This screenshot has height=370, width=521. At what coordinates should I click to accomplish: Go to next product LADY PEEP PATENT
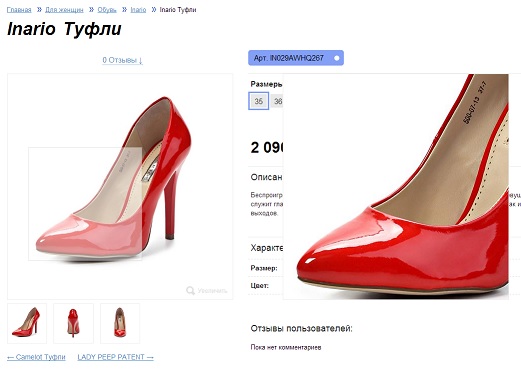coord(116,357)
